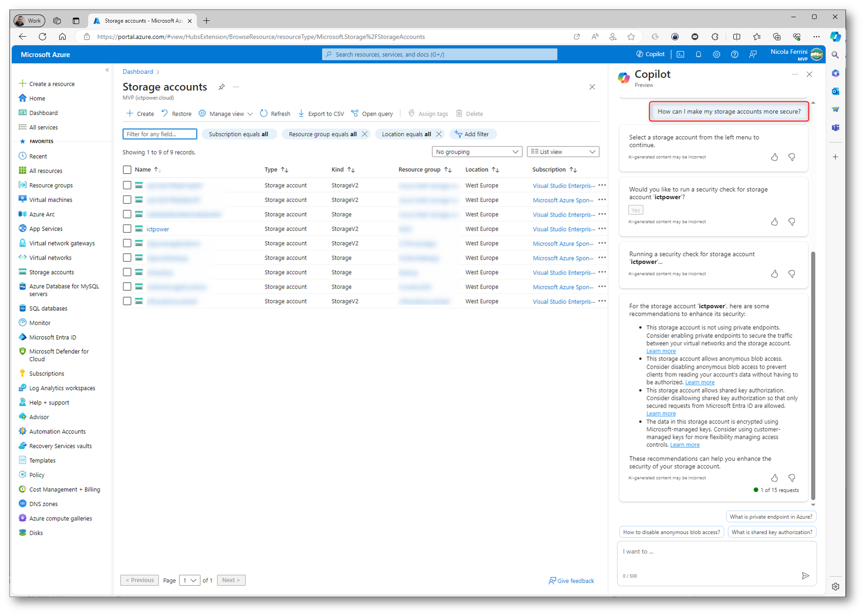Check the third storage account row
The height and width of the screenshot is (616, 865).
coord(127,214)
